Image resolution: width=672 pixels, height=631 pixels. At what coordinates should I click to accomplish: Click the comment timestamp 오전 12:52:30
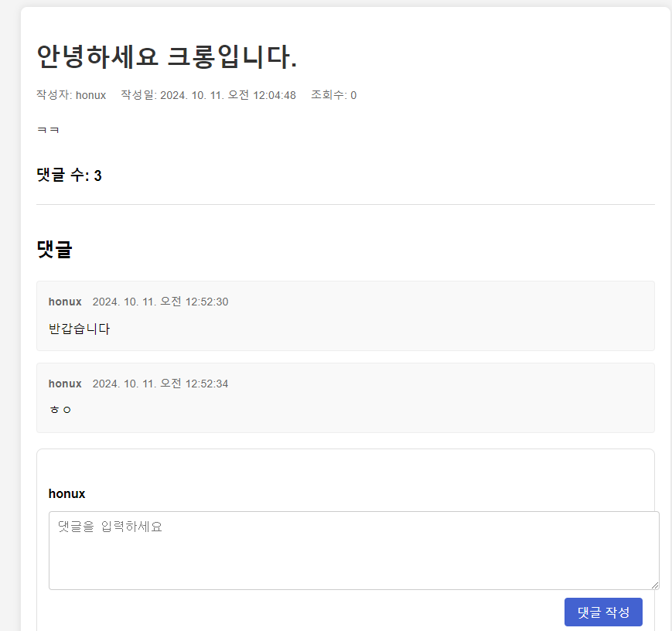pos(160,302)
